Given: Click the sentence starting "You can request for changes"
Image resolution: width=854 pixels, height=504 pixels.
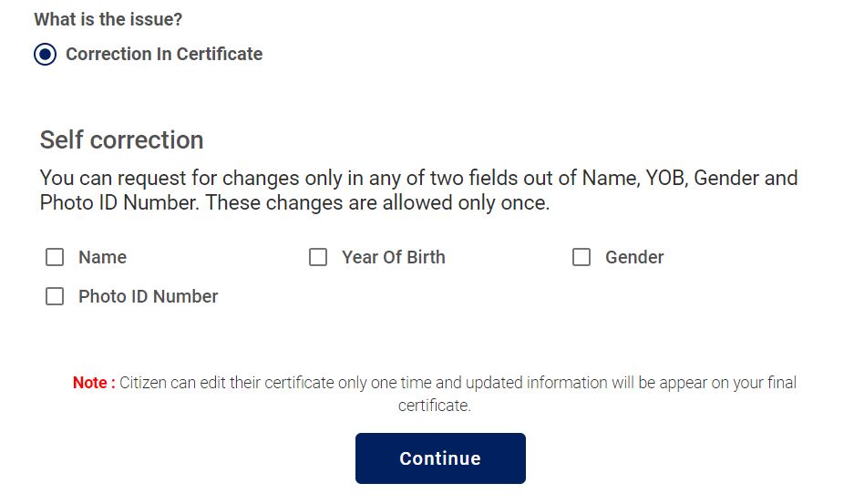Looking at the screenshot, I should pyautogui.click(x=310, y=178).
